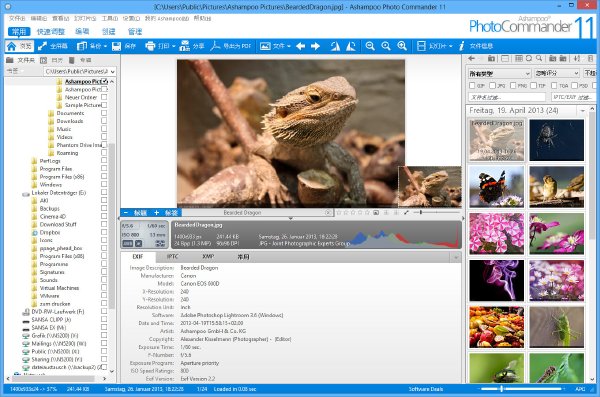Click the folder up icon in thumbnail panel
The width and height of the screenshot is (600, 397).
[x=491, y=59]
